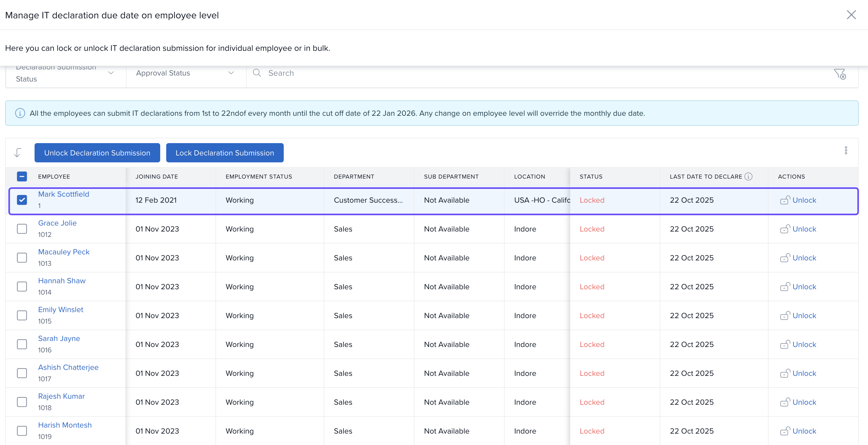This screenshot has width=868, height=445.
Task: Close the Manage IT declaration dialog
Action: 851,15
